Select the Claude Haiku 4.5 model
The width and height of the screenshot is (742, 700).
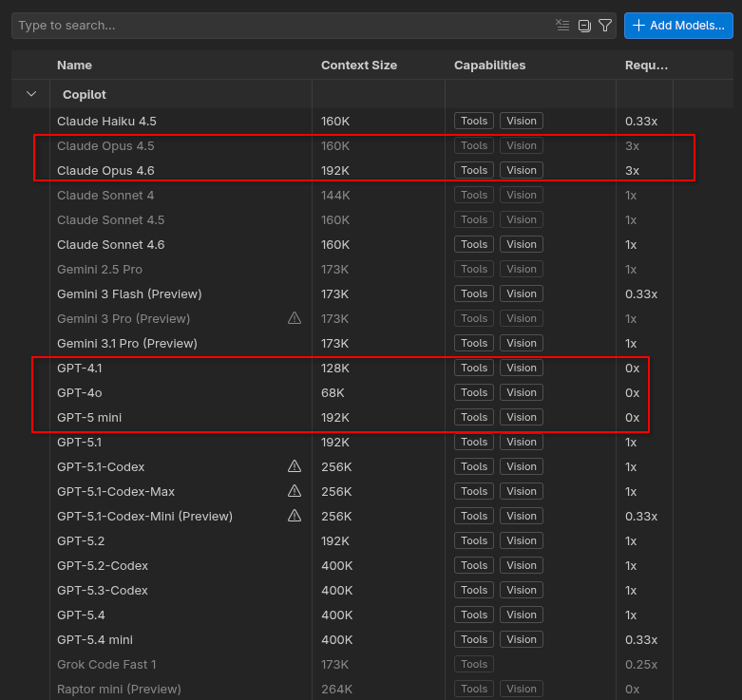106,121
